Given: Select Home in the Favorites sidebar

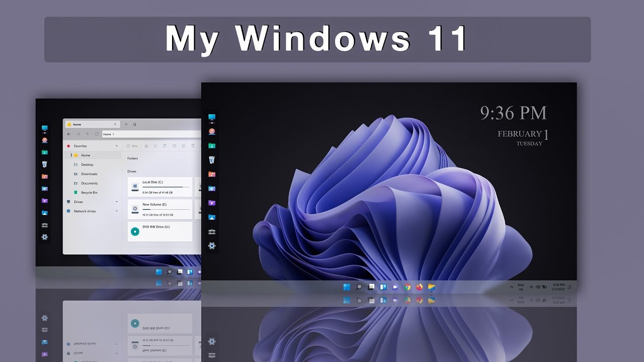Looking at the screenshot, I should pos(93,155).
